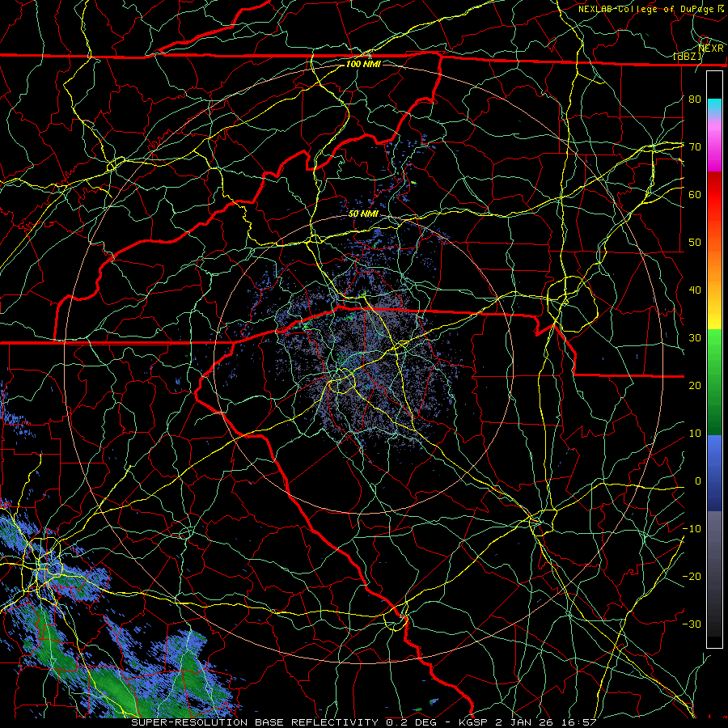Click the 70 value on dBZ scale
Screen dimensions: 728x728
(695, 146)
